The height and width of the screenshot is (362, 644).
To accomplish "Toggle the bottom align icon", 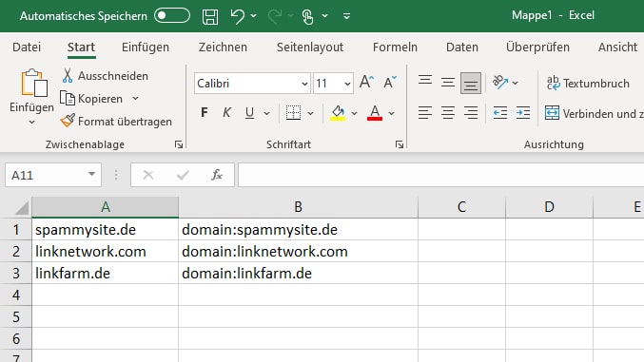I will tap(471, 84).
